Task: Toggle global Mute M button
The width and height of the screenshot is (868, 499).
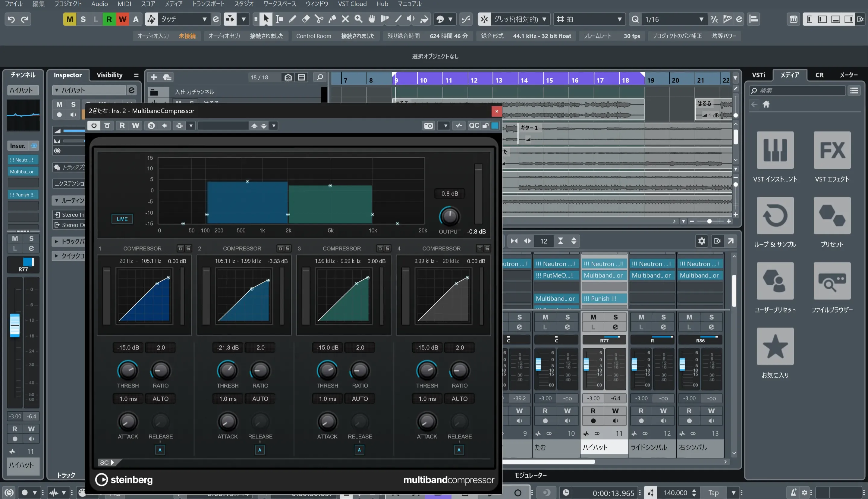Action: (70, 19)
